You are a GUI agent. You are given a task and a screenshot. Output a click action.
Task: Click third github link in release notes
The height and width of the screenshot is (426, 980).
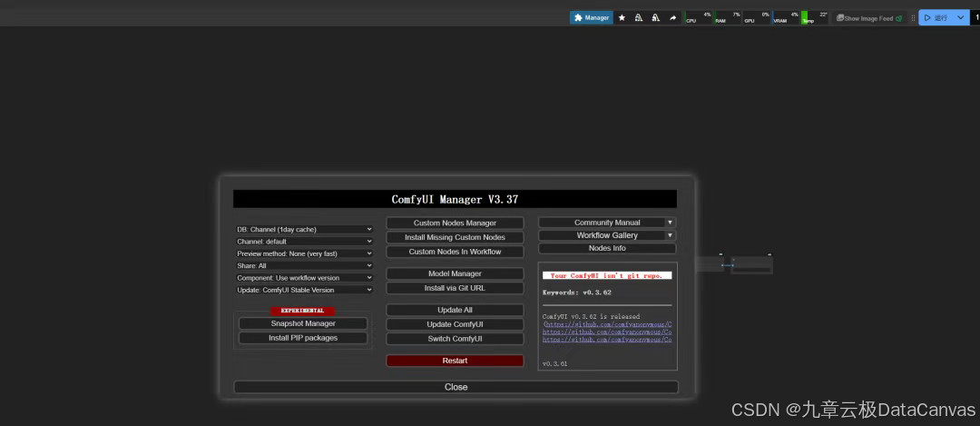[607, 339]
